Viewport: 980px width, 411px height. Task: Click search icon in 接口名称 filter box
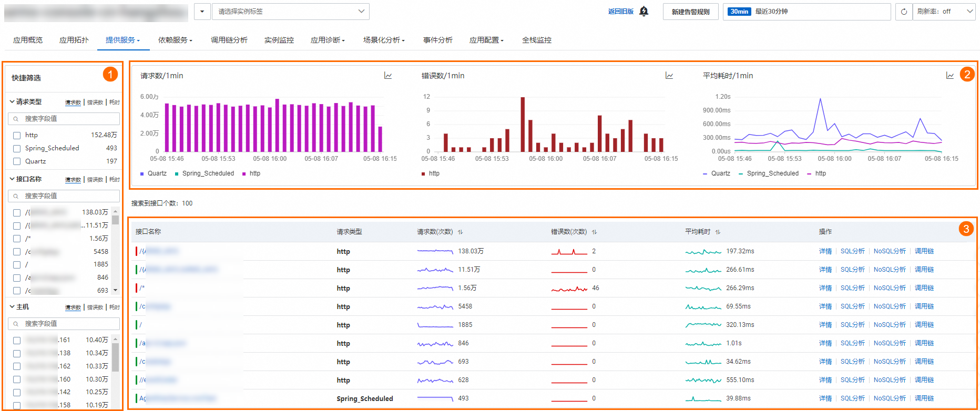[16, 196]
